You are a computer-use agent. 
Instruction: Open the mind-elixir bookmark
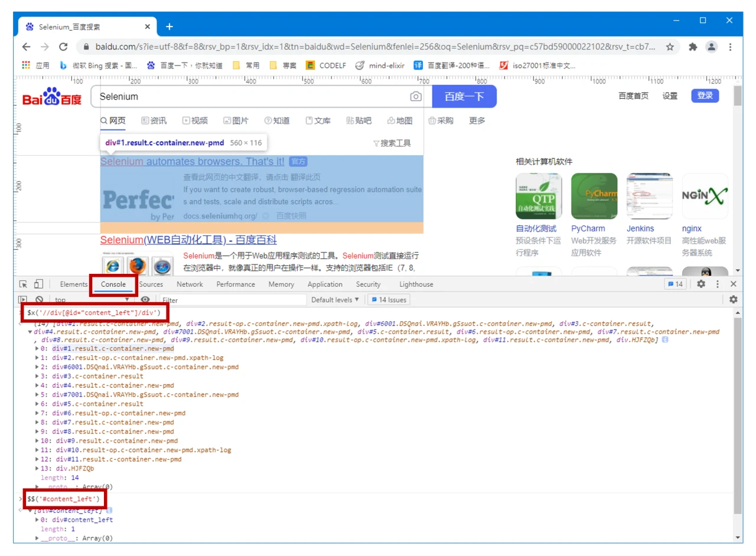380,66
